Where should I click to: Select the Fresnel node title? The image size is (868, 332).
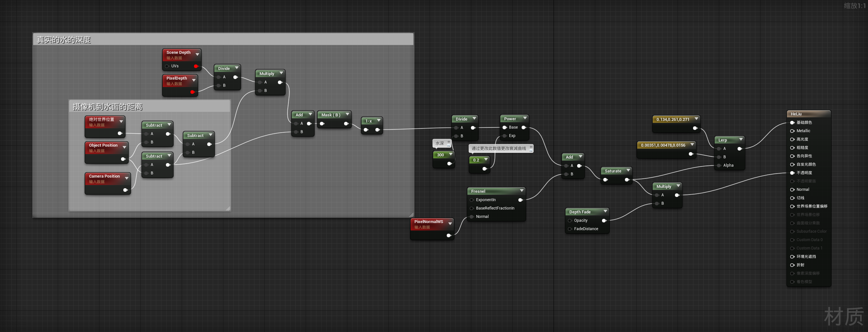pyautogui.click(x=478, y=191)
